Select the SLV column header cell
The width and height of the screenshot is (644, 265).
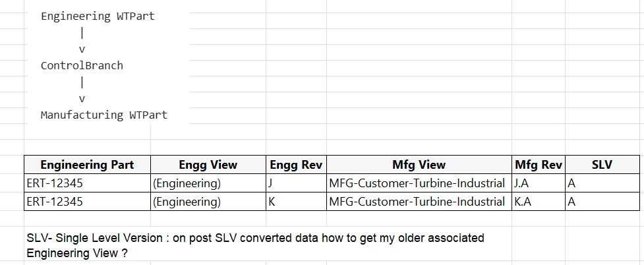602,165
